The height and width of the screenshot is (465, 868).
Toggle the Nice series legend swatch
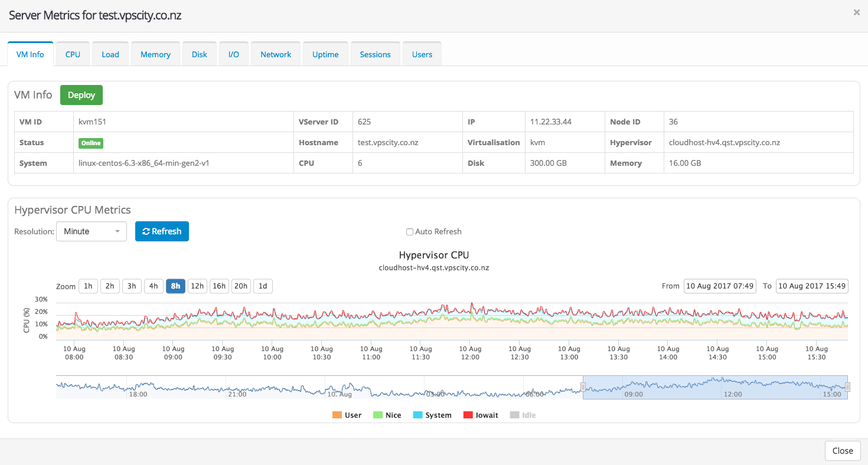tap(377, 415)
